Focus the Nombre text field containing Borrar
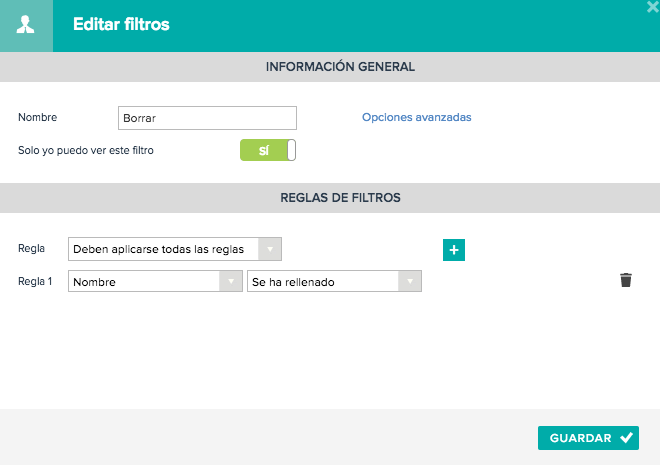 (x=208, y=118)
